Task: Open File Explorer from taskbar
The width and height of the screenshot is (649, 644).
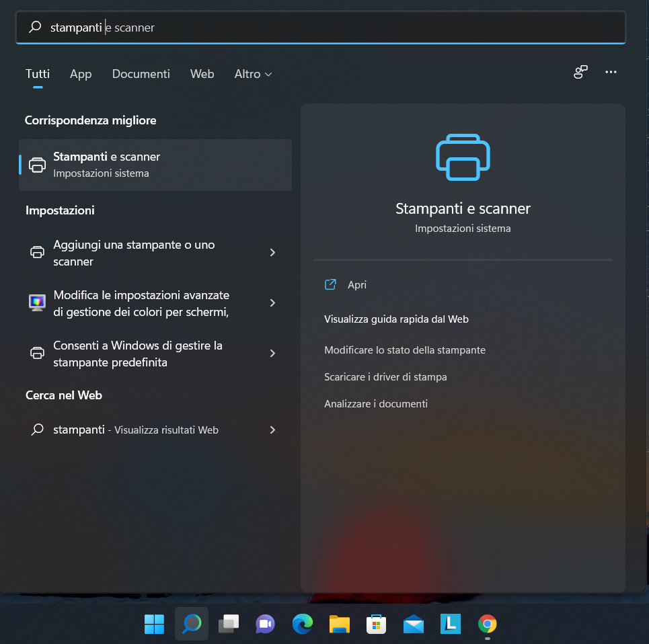Action: pyautogui.click(x=340, y=624)
